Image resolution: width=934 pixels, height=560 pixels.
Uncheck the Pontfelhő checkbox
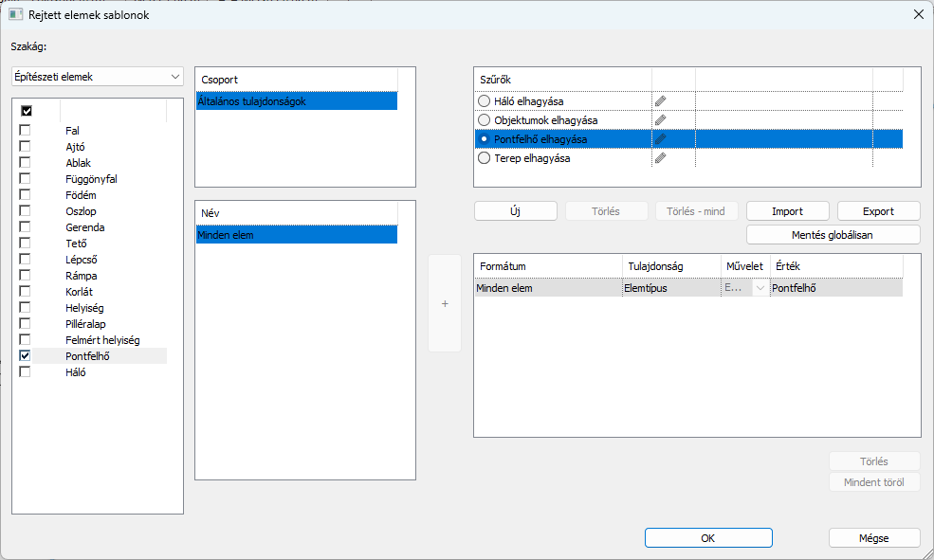tap(26, 356)
